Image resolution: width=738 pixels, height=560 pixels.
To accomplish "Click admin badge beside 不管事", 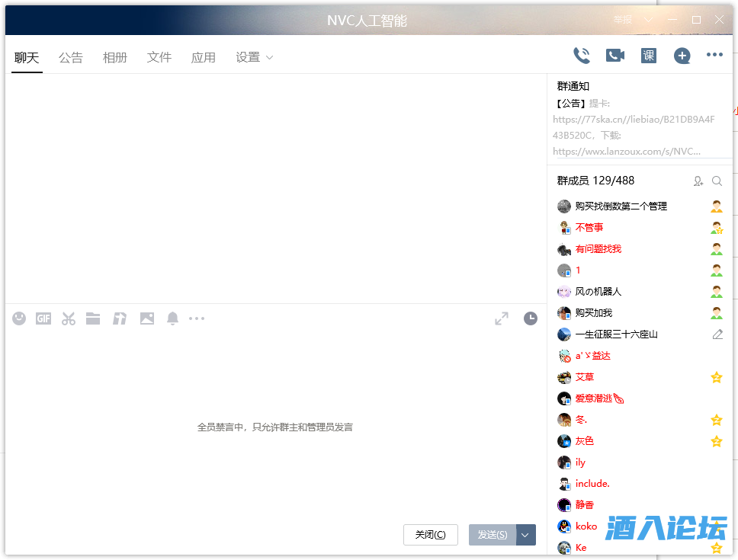I will pyautogui.click(x=717, y=228).
